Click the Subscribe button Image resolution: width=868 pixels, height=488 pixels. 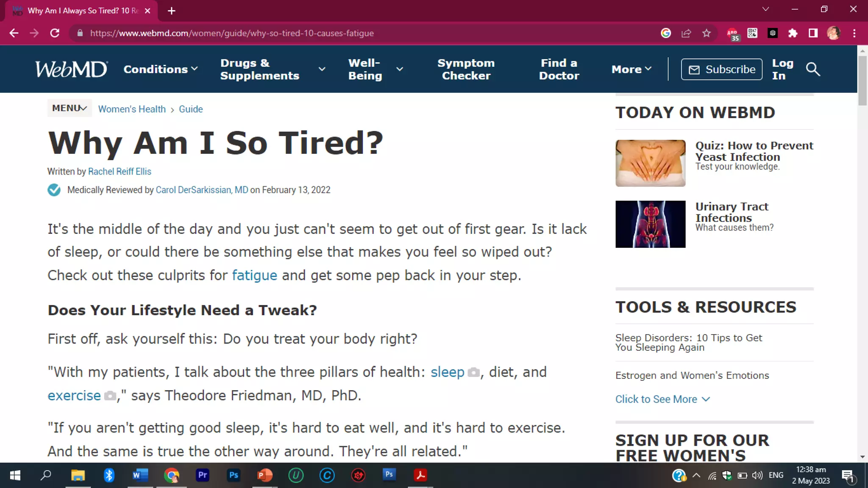coord(721,69)
